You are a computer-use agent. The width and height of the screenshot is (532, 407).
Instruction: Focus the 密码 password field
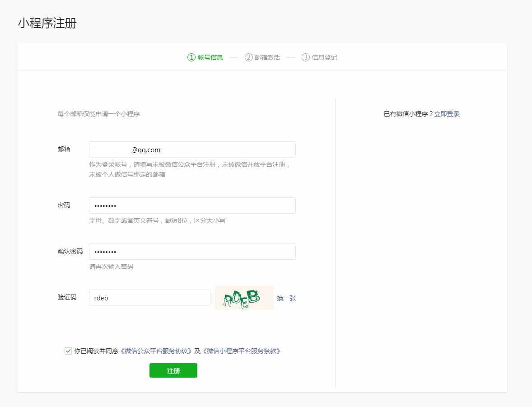pyautogui.click(x=192, y=206)
